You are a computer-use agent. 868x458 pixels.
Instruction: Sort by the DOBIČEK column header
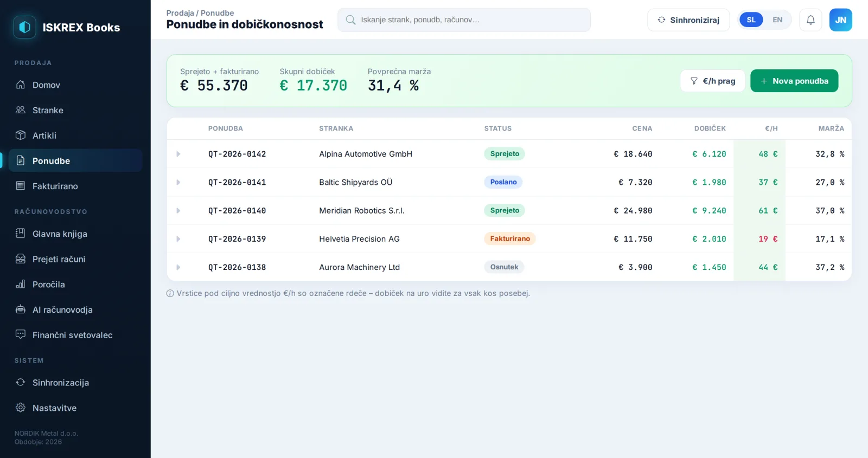(x=710, y=128)
